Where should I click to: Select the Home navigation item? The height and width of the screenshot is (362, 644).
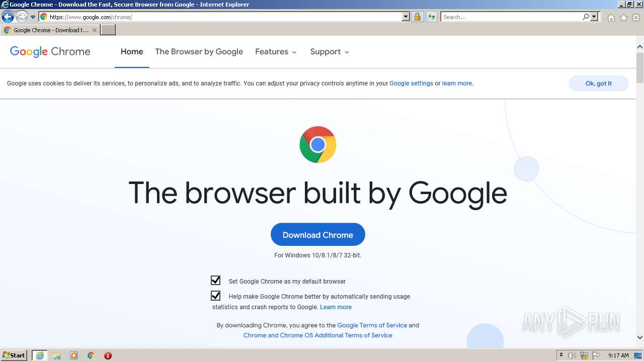(x=132, y=52)
